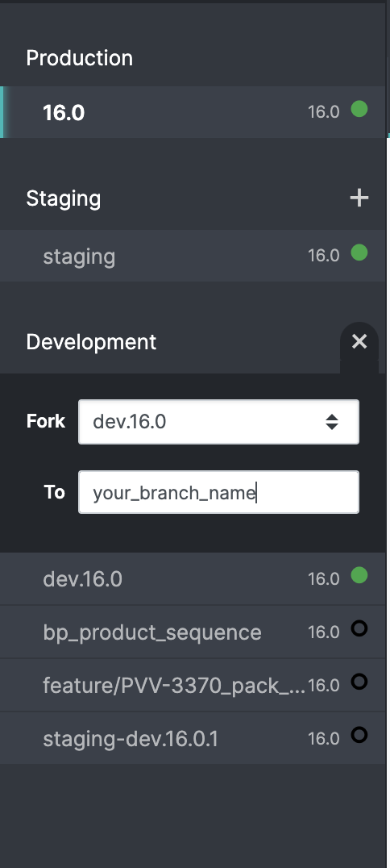Focus the To branch name field
The width and height of the screenshot is (390, 868).
click(218, 492)
